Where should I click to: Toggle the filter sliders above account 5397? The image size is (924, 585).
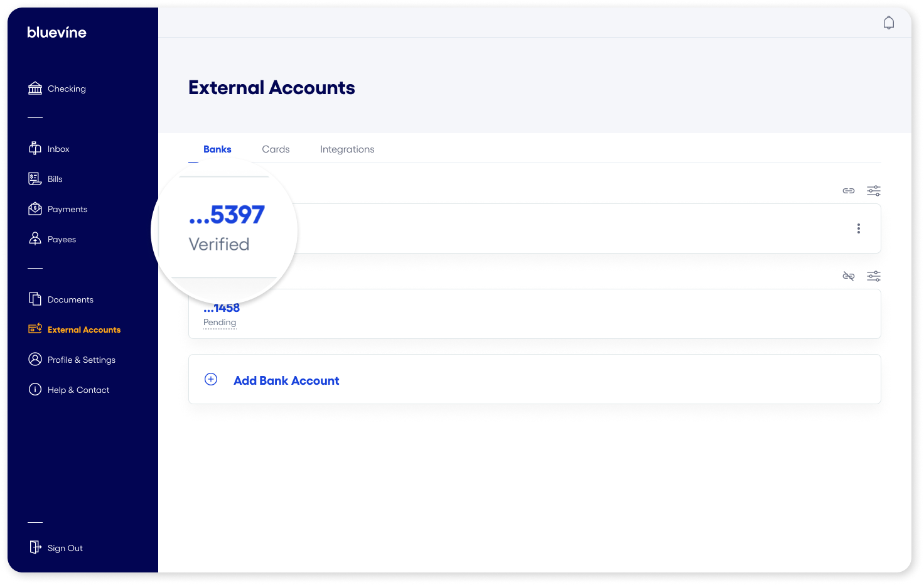(873, 190)
